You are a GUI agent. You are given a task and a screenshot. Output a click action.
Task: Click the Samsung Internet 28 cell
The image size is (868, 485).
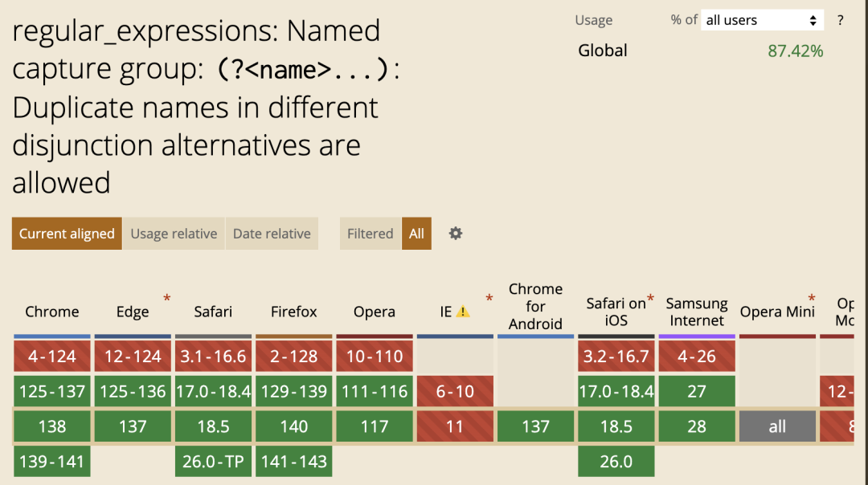(697, 426)
